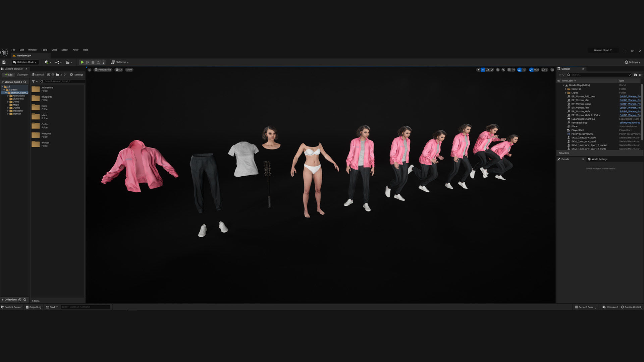This screenshot has height=362, width=644.
Task: Activate the scale transform tool
Action: pyautogui.click(x=492, y=70)
